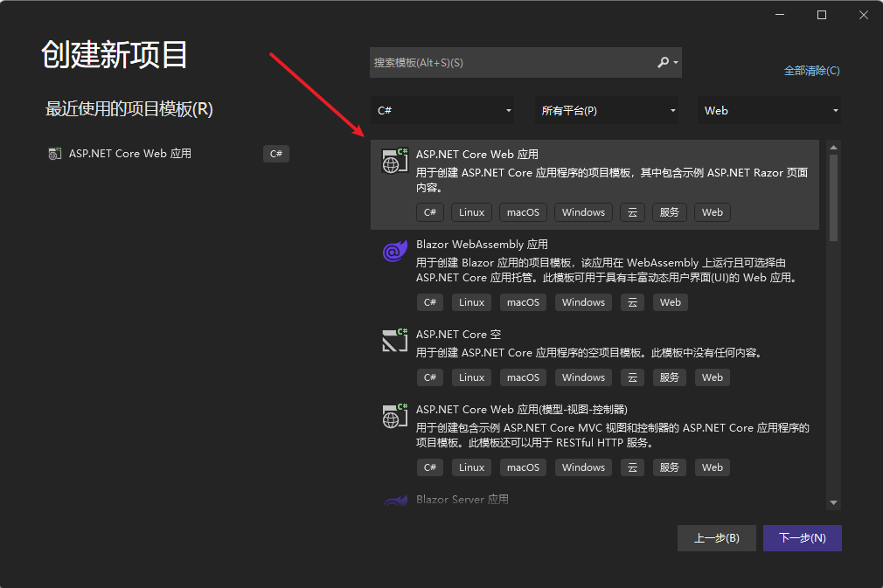Screen dimensions: 883x588
Task: Click the template list scroll up arrow
Action: [833, 148]
